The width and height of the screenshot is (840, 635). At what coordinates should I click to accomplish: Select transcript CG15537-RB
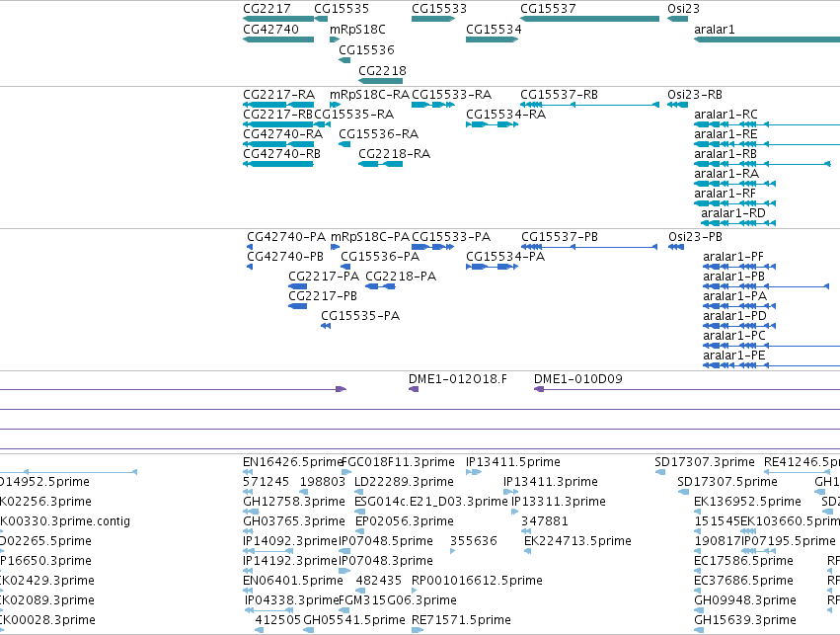[x=560, y=95]
